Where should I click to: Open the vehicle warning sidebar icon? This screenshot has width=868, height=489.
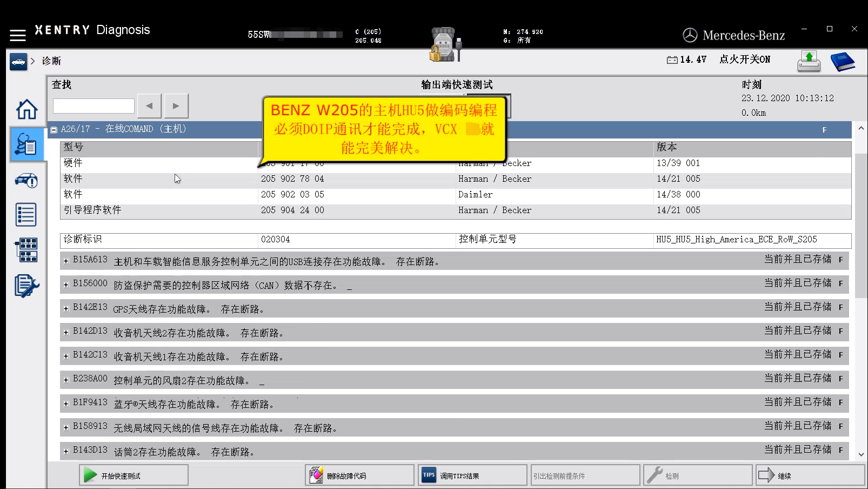[26, 180]
